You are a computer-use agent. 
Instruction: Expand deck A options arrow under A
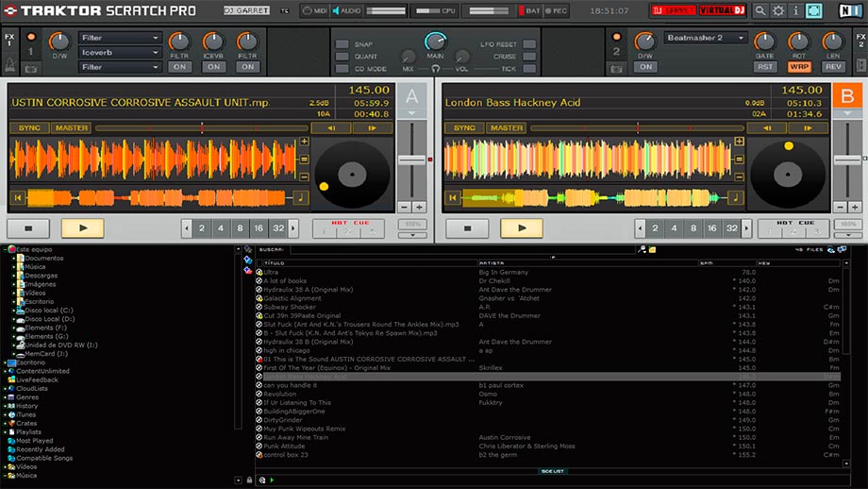(412, 113)
